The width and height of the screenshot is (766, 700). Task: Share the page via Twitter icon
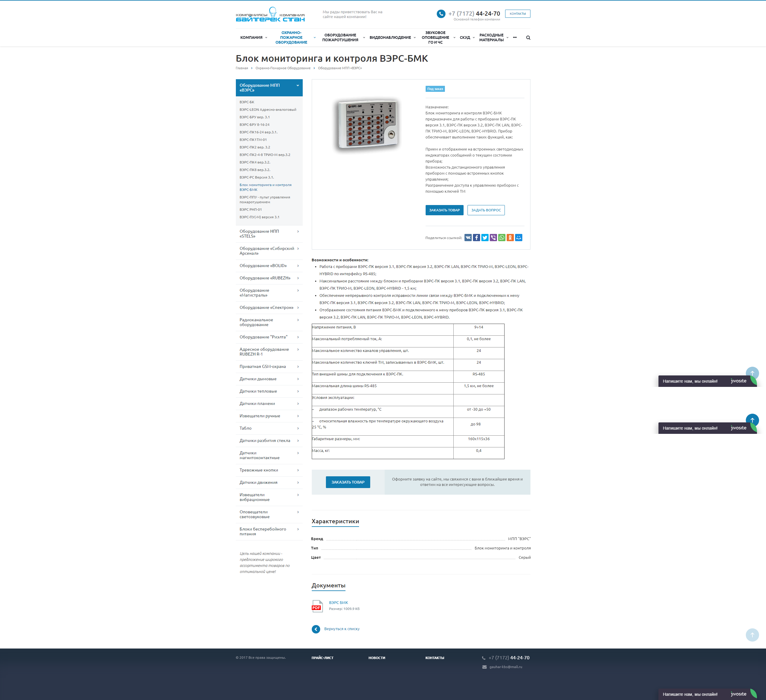(x=485, y=238)
